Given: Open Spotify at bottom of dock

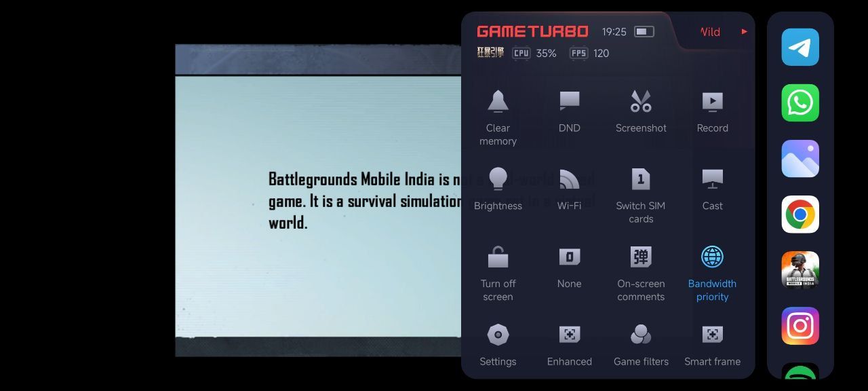Looking at the screenshot, I should (x=800, y=371).
